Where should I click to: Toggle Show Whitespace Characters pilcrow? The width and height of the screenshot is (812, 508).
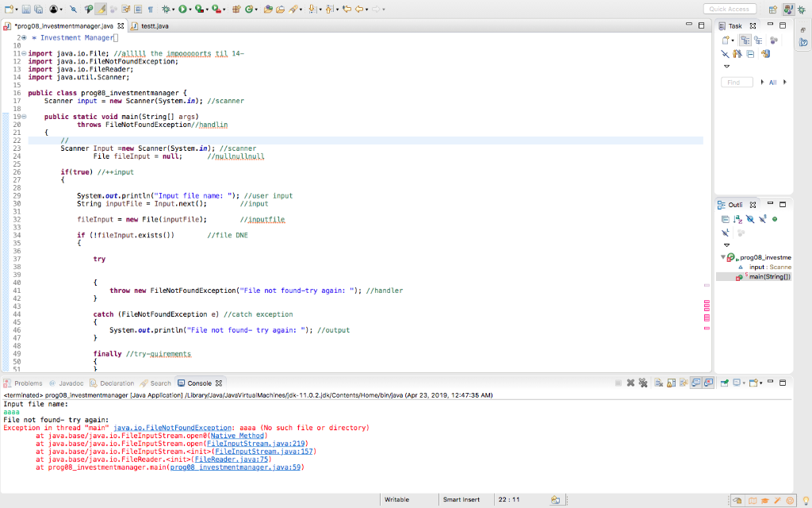150,10
